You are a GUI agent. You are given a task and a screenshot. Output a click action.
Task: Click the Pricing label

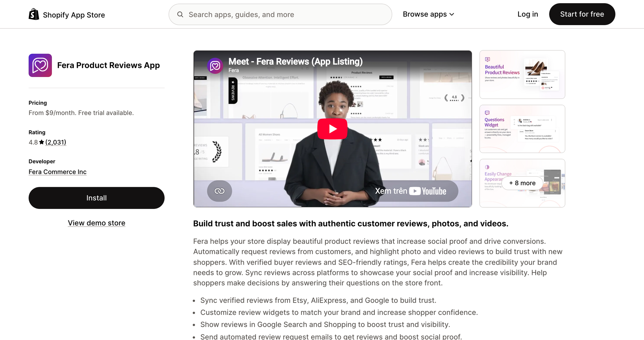point(38,103)
